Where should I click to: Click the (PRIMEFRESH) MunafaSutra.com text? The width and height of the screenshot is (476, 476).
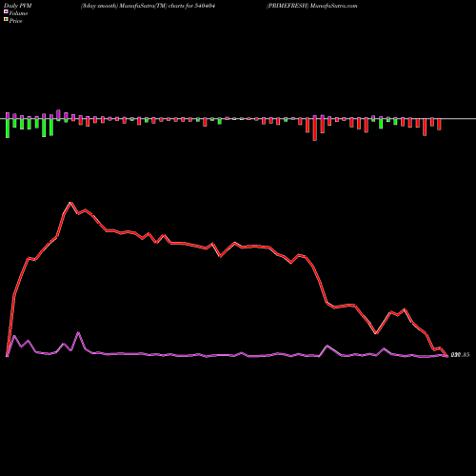pos(311,6)
